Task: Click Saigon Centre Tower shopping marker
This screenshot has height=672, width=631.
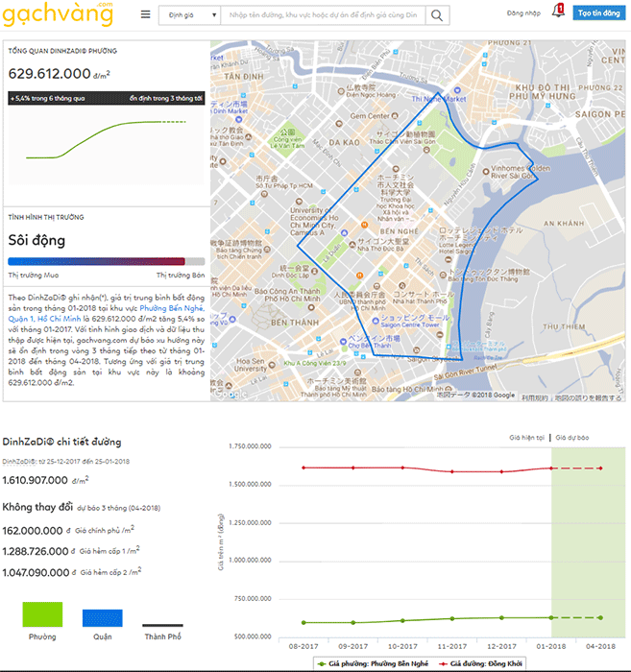Action: click(376, 320)
